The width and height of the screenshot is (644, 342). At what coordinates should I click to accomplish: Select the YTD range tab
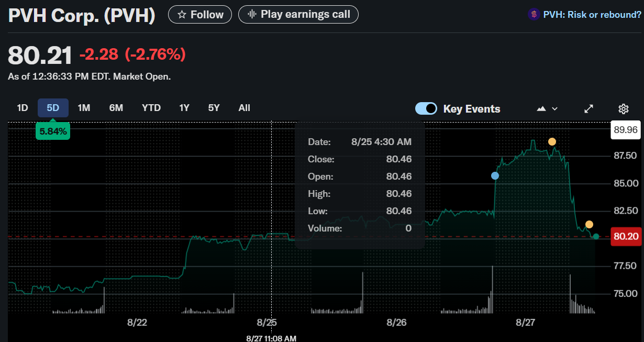(151, 108)
